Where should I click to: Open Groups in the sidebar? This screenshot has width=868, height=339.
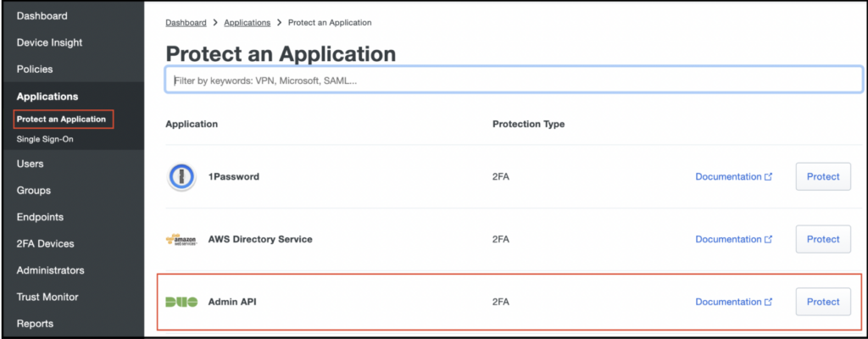(x=34, y=191)
